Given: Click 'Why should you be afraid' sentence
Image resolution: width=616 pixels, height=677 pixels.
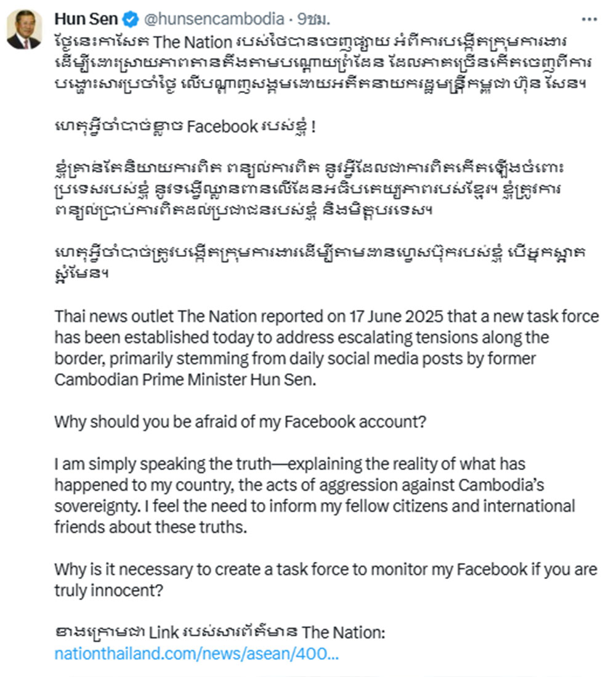Looking at the screenshot, I should (x=240, y=422).
